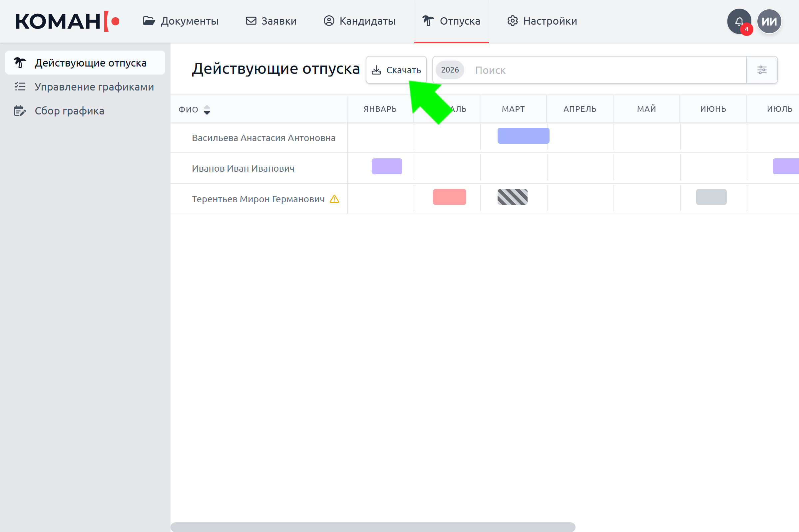Screen dimensions: 799x532
Task: Open the Настройки tab
Action: (542, 21)
